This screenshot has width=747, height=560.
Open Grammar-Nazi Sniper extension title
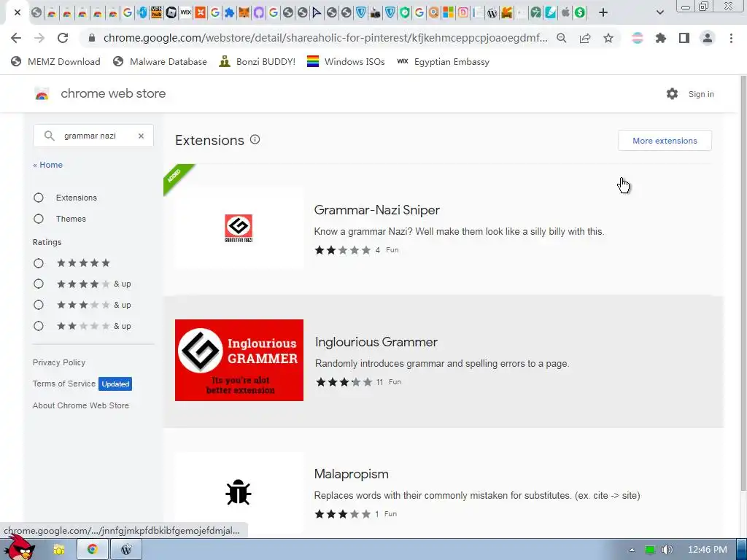tap(377, 210)
